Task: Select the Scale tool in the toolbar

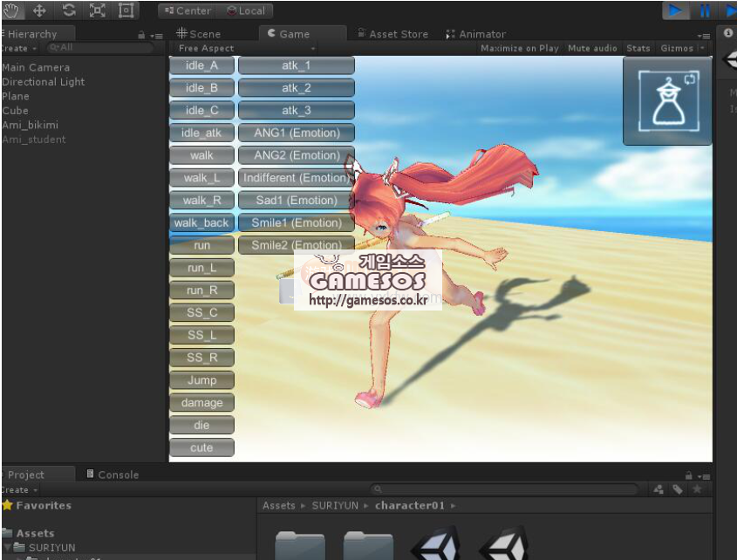Action: 98,10
